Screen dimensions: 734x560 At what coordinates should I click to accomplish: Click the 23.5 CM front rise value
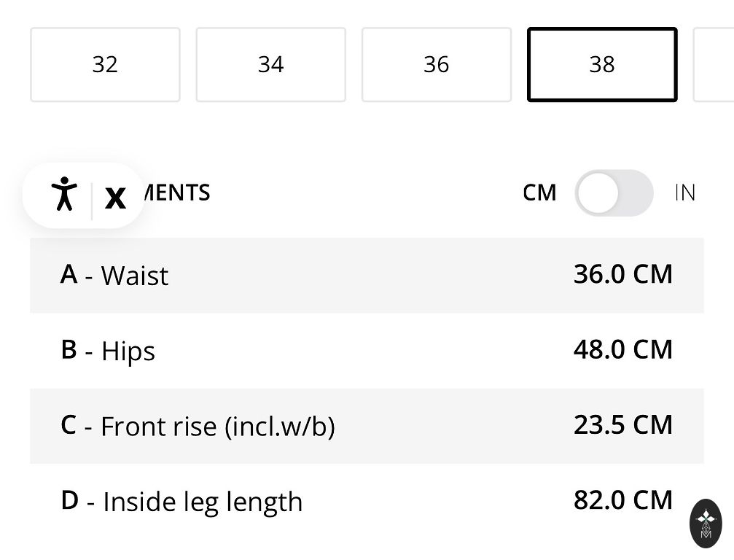click(x=623, y=424)
